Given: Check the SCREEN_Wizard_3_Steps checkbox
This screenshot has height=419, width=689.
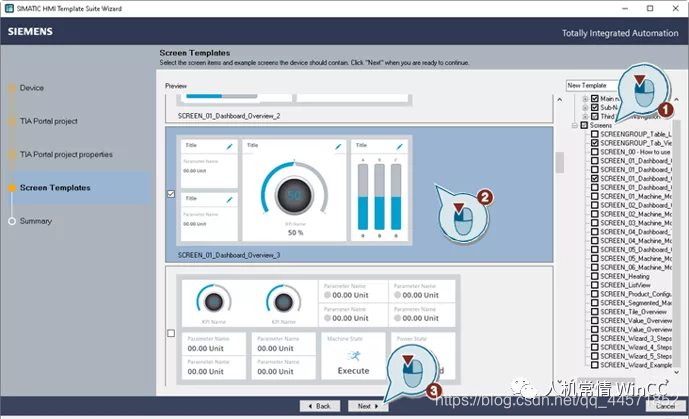Looking at the screenshot, I should tap(595, 338).
